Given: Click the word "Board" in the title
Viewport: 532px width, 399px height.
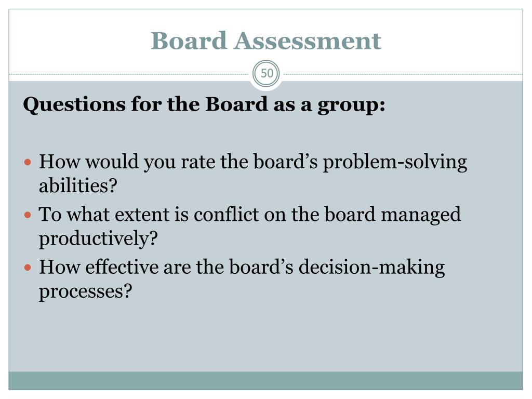Looking at the screenshot, I should pos(189,41).
